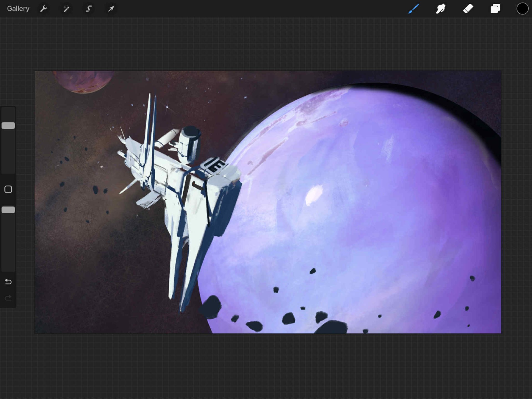Screen dimensions: 532x399
Task: Undo the last action
Action: tap(8, 282)
